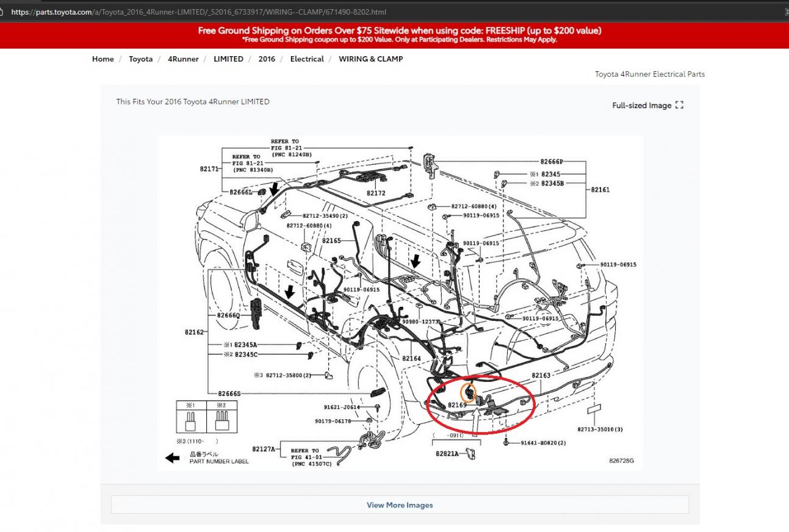Click part number 82169 in diagram

457,404
